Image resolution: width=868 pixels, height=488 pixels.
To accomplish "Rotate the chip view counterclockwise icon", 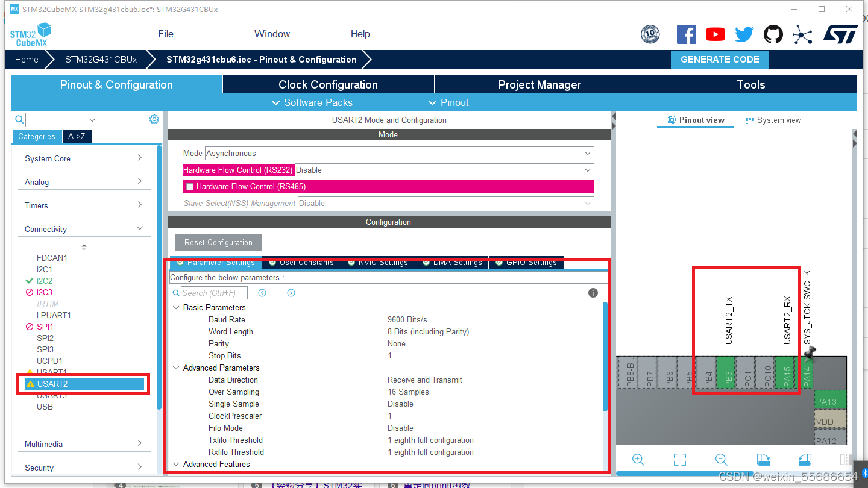I will [x=805, y=460].
